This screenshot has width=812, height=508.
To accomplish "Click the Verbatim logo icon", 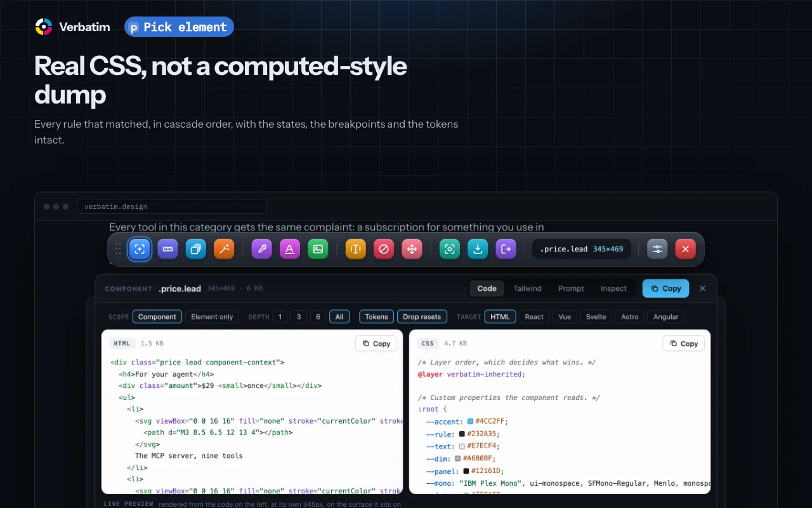I will 44,27.
